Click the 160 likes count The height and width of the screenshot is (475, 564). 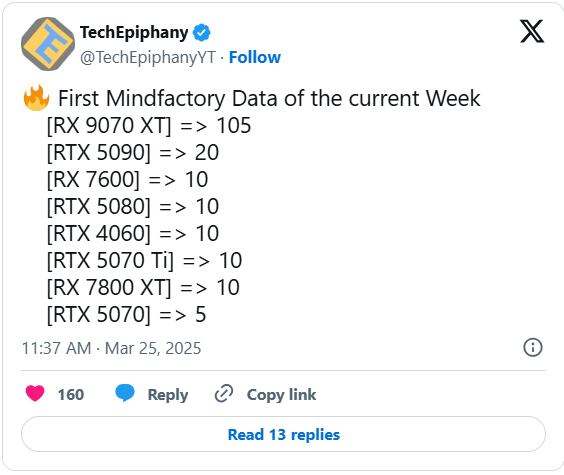click(x=71, y=394)
